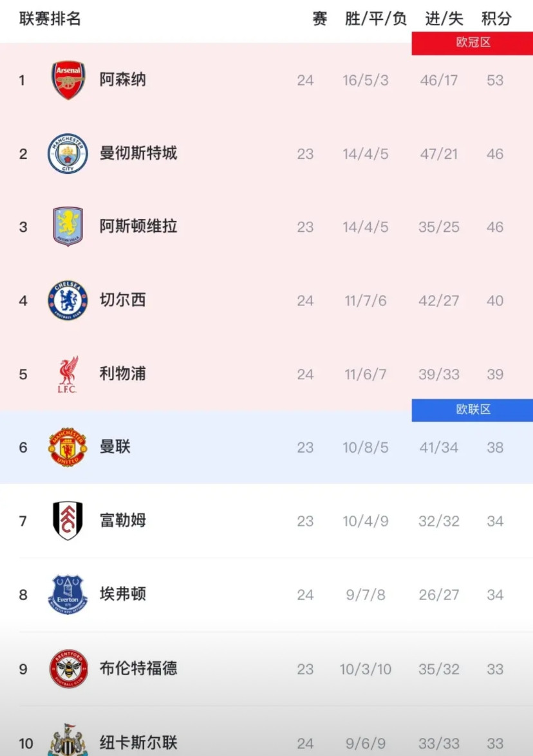Select the Newcastle United badge
The height and width of the screenshot is (756, 533).
click(67, 741)
